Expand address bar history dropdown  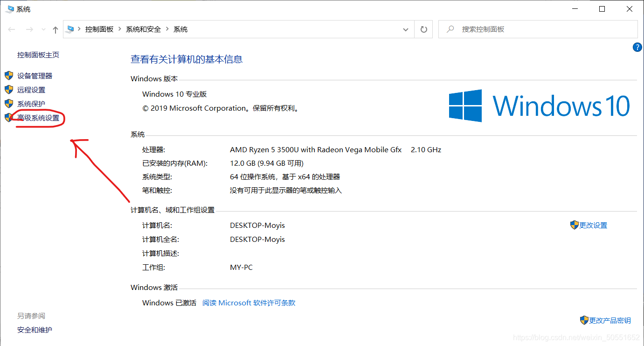[x=406, y=29]
